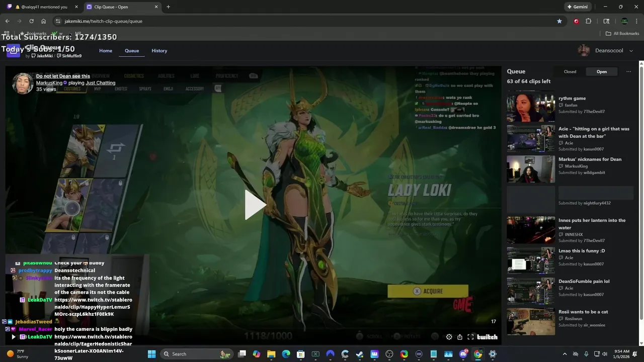The image size is (644, 362).
Task: Go to the Home tab
Action: coord(106,51)
